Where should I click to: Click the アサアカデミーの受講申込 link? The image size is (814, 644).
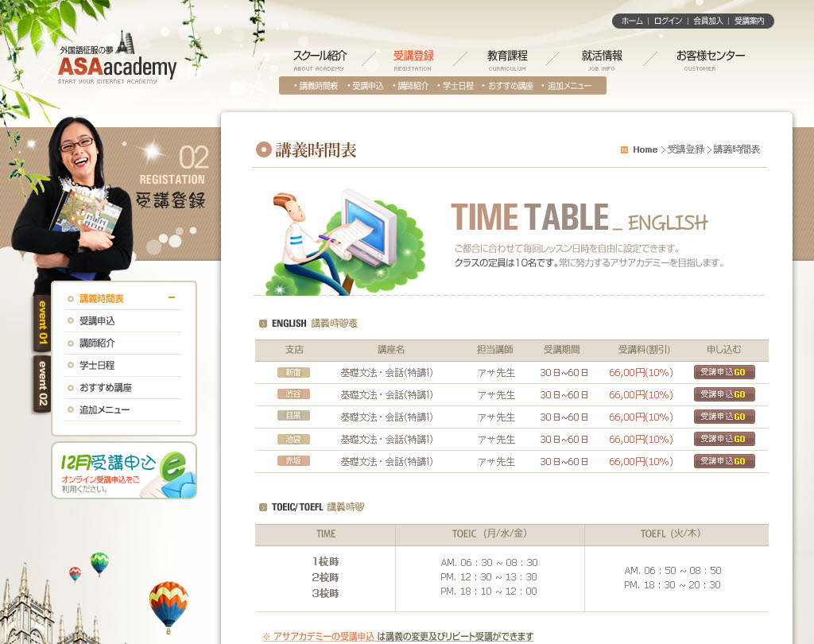tap(324, 637)
